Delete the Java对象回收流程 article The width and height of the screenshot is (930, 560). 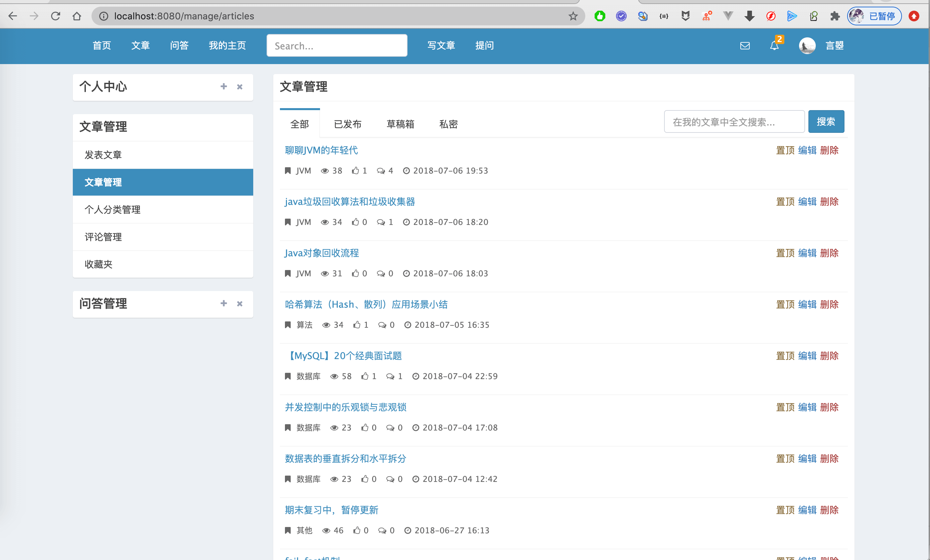(x=829, y=253)
